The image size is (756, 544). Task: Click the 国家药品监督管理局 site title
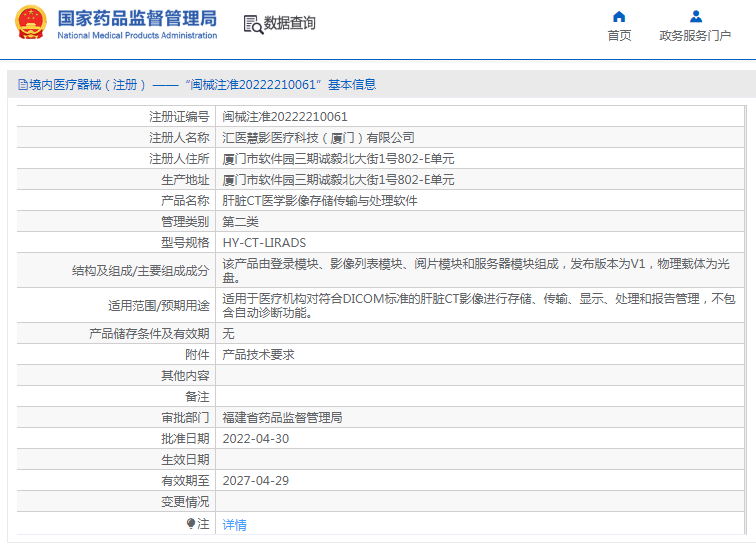click(137, 18)
